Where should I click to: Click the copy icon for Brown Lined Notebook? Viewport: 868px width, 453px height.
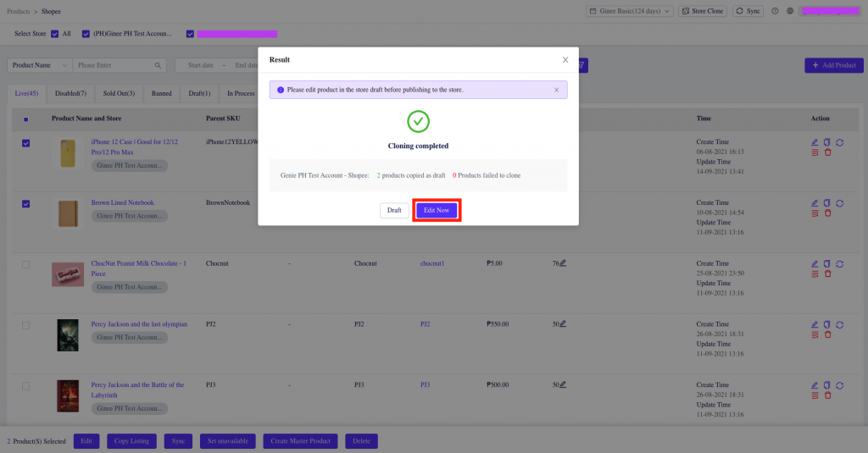pos(826,203)
